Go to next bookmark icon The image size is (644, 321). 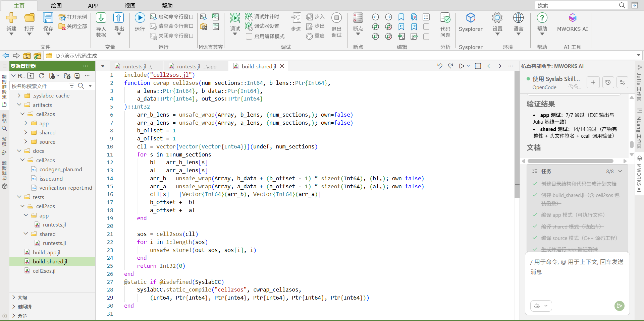coord(414,27)
